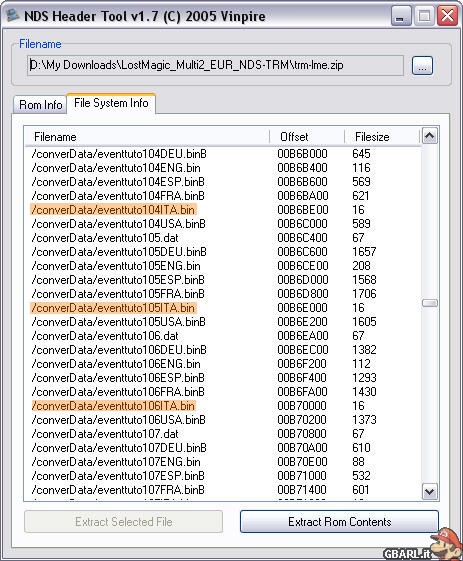Image resolution: width=463 pixels, height=561 pixels.
Task: Click filesize value 645
Action: click(361, 154)
